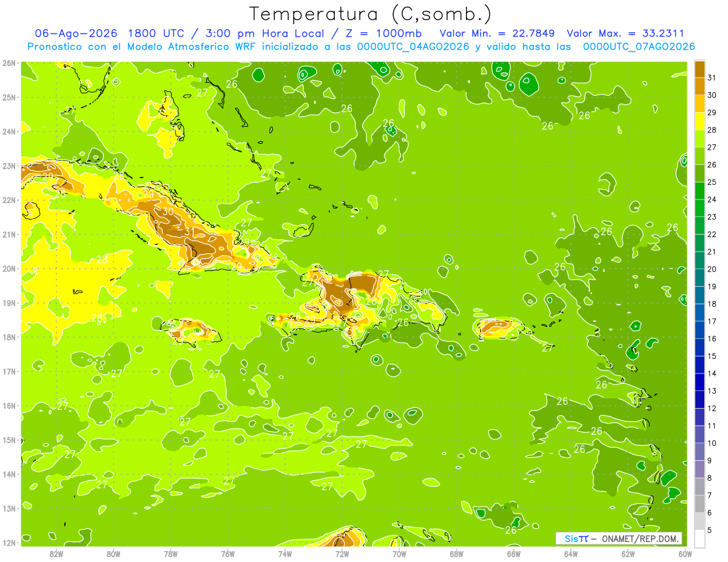This screenshot has width=728, height=562.
Task: Click the '74W' longitude axis label
Action: coord(285,554)
